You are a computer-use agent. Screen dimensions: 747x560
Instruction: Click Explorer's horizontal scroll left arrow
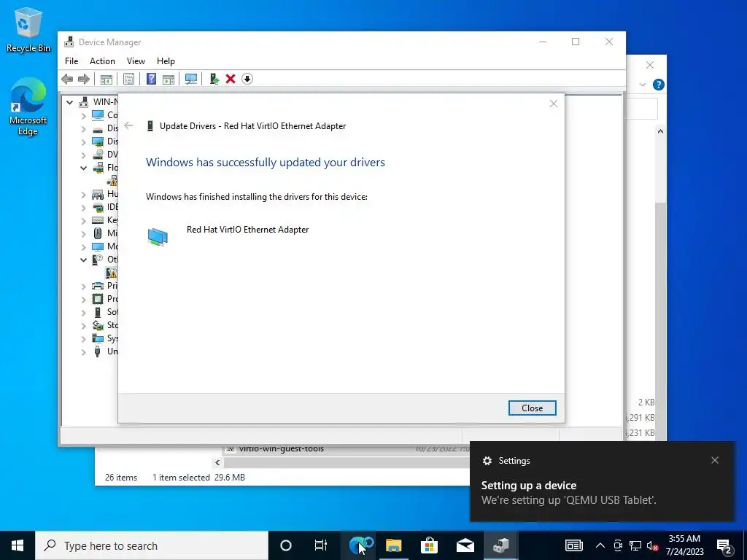(x=217, y=462)
